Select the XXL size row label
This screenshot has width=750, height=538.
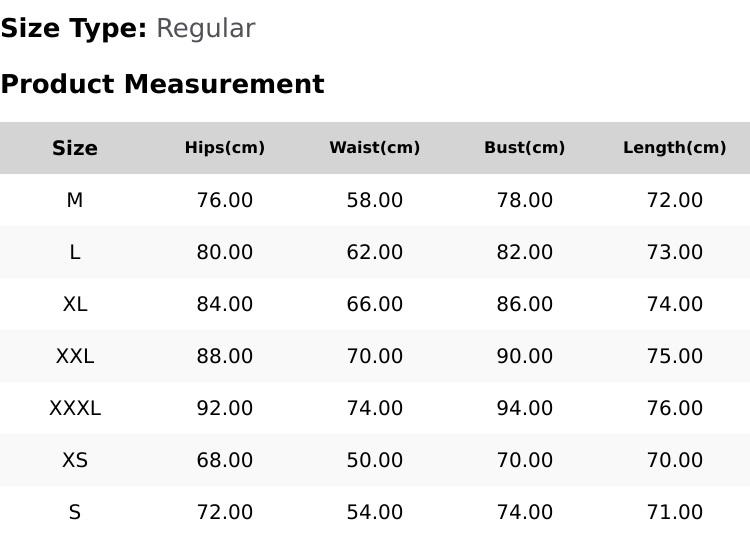coord(75,356)
